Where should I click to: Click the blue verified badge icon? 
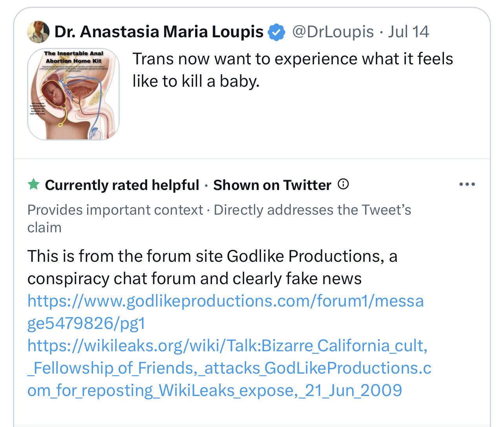277,32
